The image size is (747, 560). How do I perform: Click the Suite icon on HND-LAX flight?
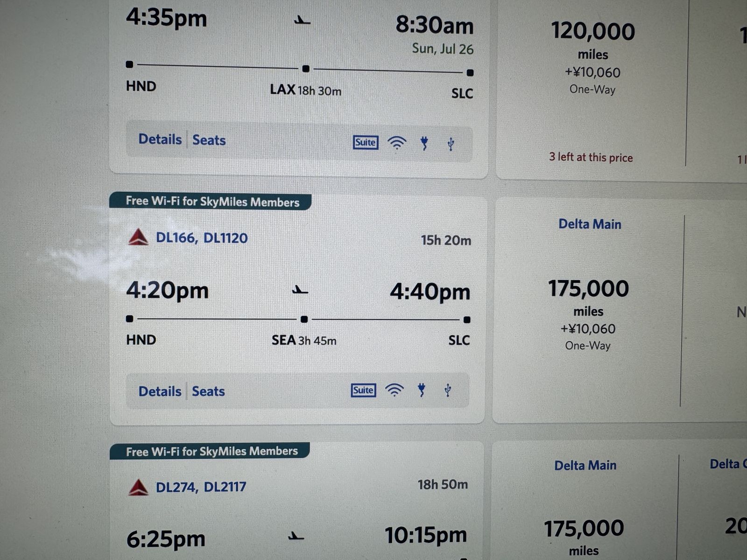(366, 142)
